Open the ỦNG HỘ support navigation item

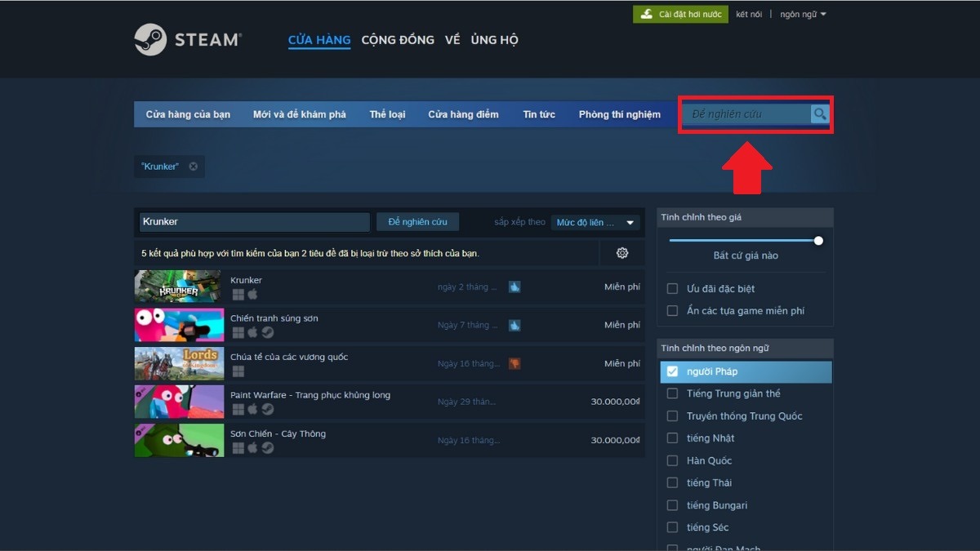[x=494, y=40]
